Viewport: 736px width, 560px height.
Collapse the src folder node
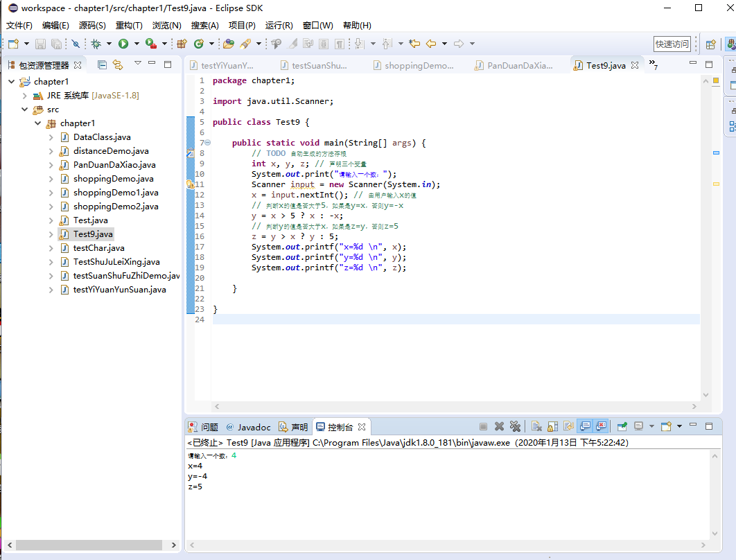25,110
